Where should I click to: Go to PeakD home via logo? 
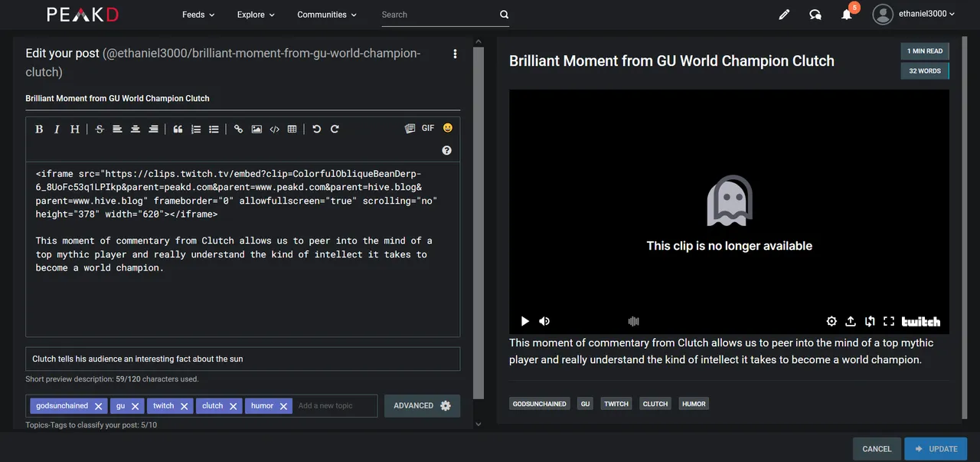point(82,15)
